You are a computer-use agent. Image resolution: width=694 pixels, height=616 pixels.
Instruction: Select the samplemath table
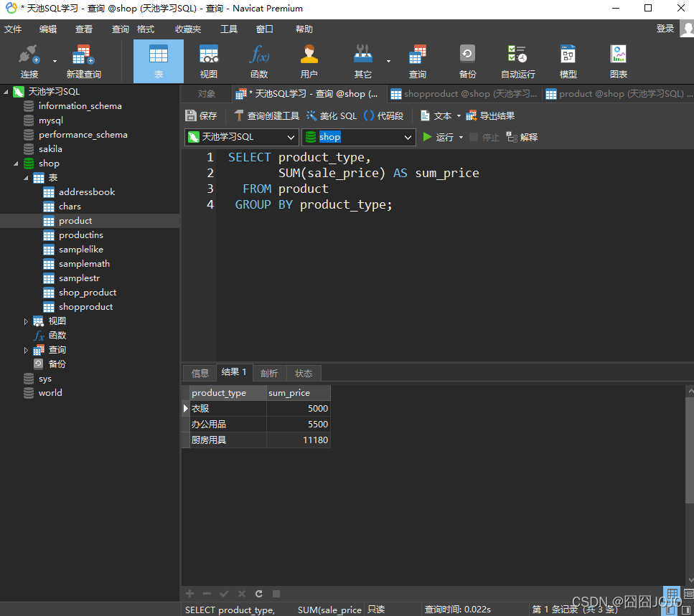tap(84, 264)
